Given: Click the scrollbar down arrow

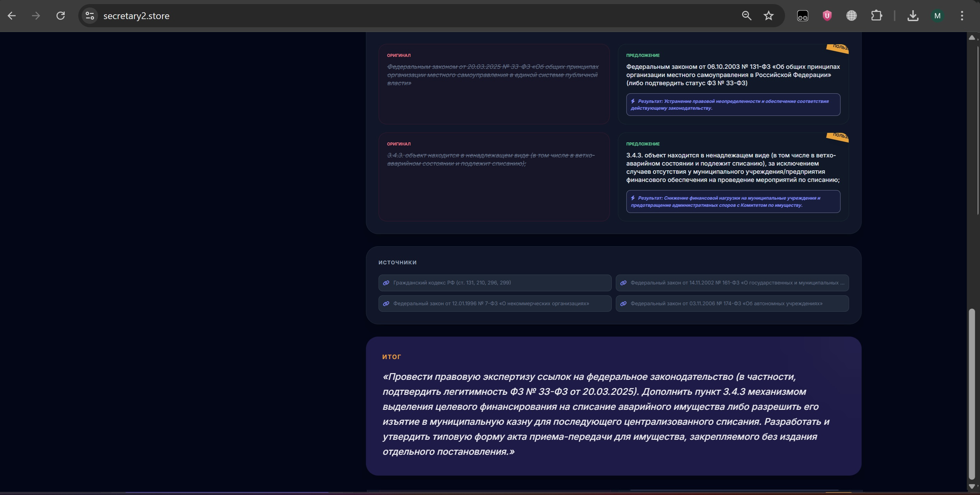Looking at the screenshot, I should (971, 486).
